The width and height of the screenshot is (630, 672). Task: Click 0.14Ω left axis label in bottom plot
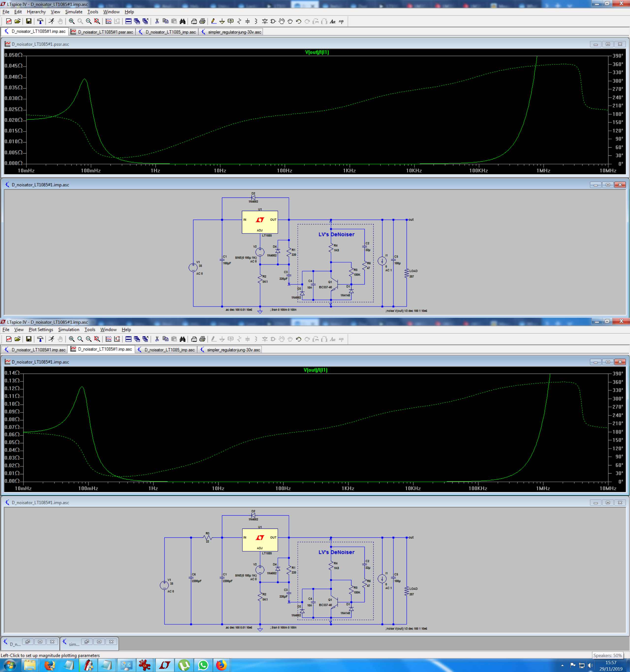point(12,373)
